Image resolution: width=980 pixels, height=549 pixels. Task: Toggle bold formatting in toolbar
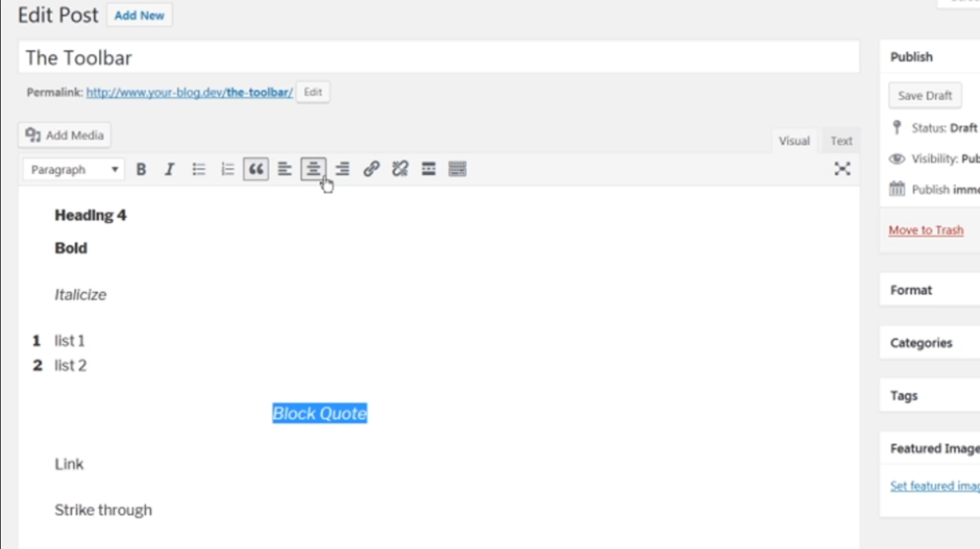141,170
